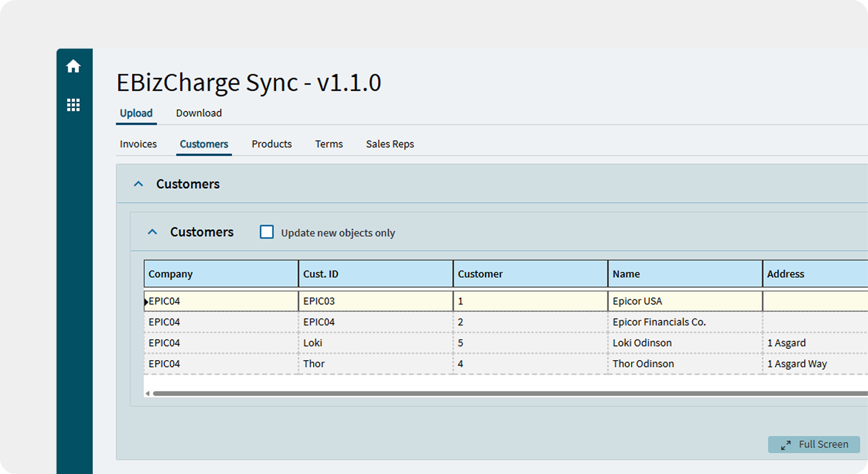Open the Sales Reps tab
Viewport: 868px width, 474px height.
[x=390, y=144]
